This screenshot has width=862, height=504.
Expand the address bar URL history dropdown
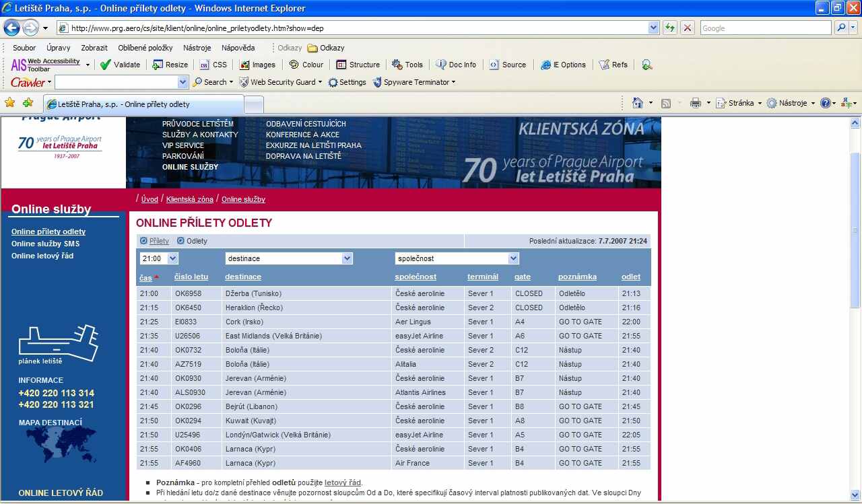click(x=653, y=28)
